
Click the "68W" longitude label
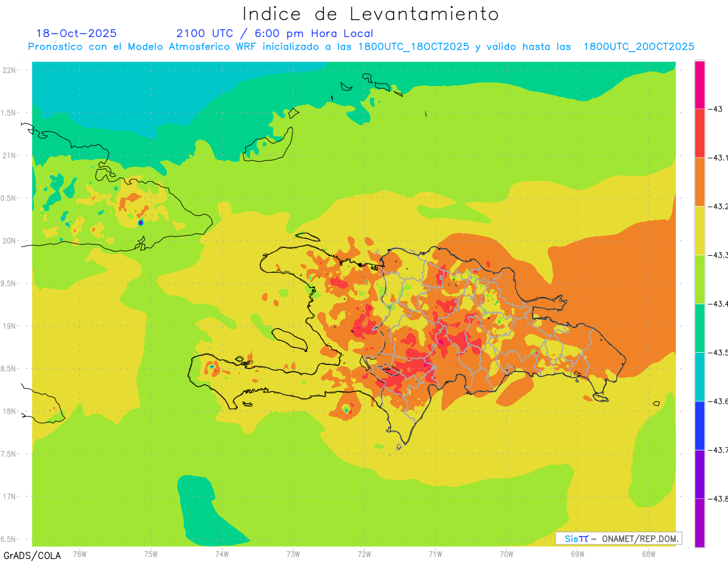[649, 554]
